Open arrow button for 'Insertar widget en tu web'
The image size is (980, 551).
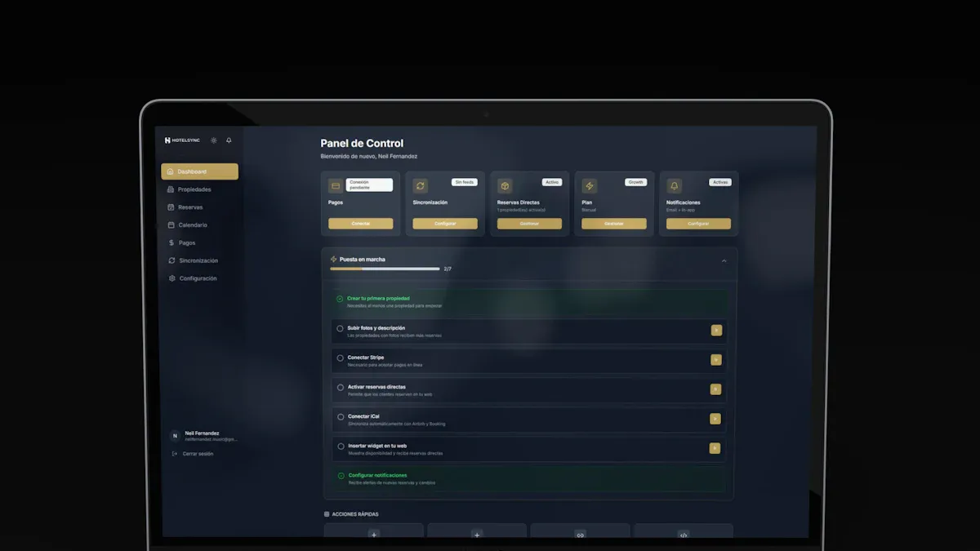coord(715,448)
